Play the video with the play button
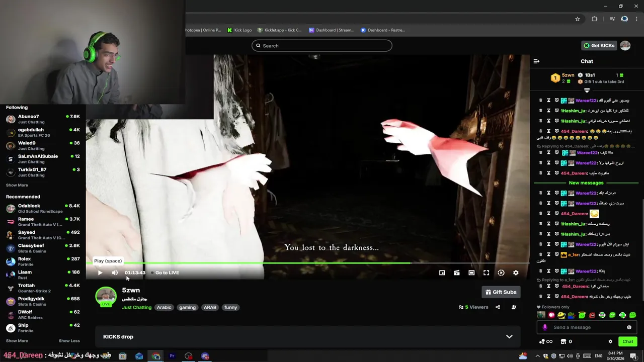 [100, 273]
